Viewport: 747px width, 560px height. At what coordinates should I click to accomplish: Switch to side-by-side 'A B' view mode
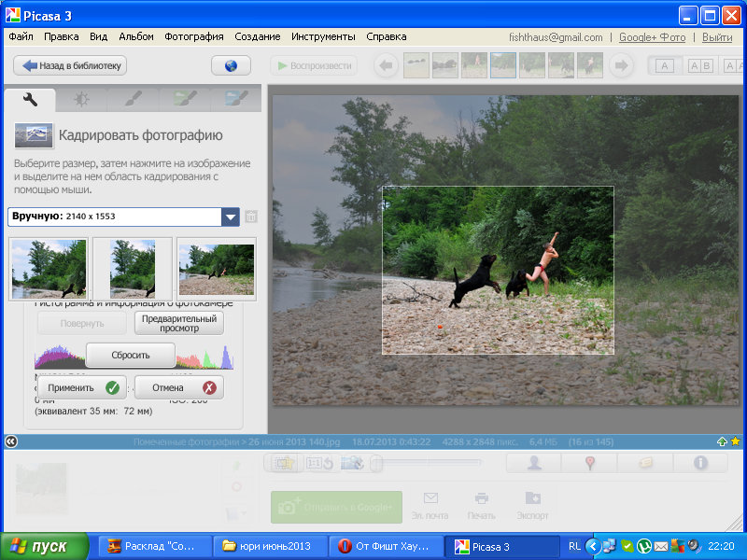pyautogui.click(x=700, y=66)
